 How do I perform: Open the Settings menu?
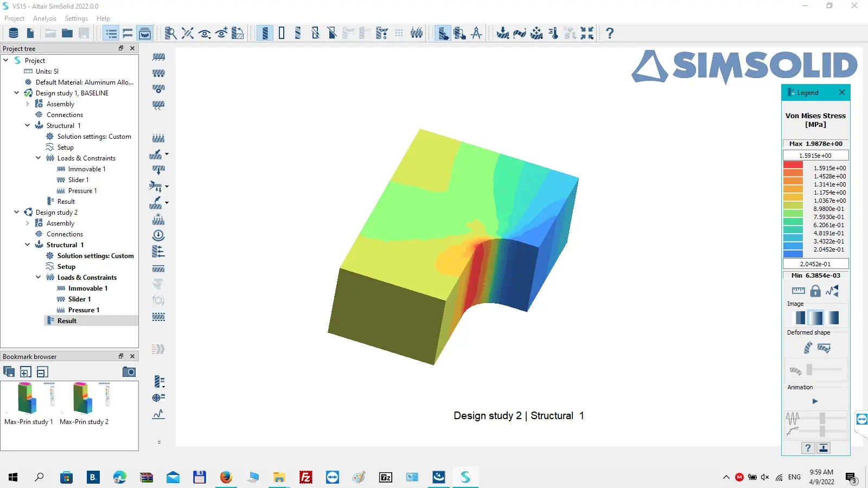(x=76, y=18)
